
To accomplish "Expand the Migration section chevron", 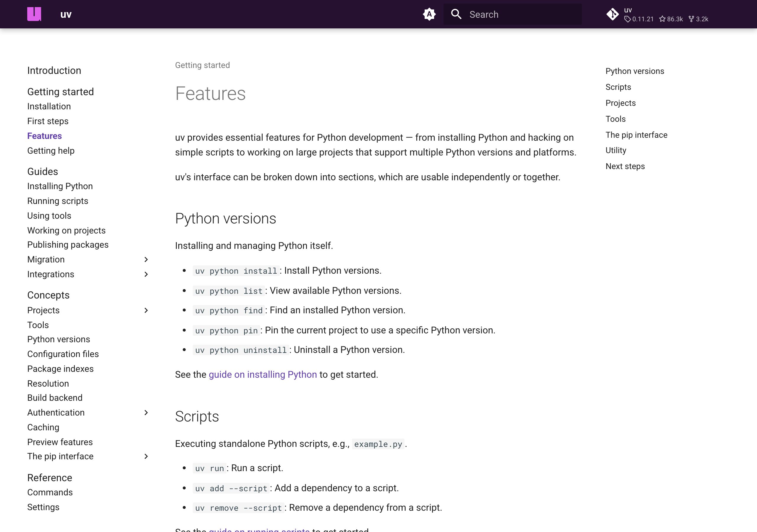I will click(146, 260).
